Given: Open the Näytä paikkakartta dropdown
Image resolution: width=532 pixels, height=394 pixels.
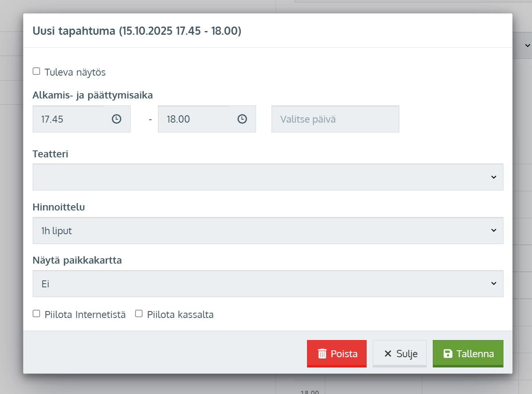Looking at the screenshot, I should (x=268, y=284).
